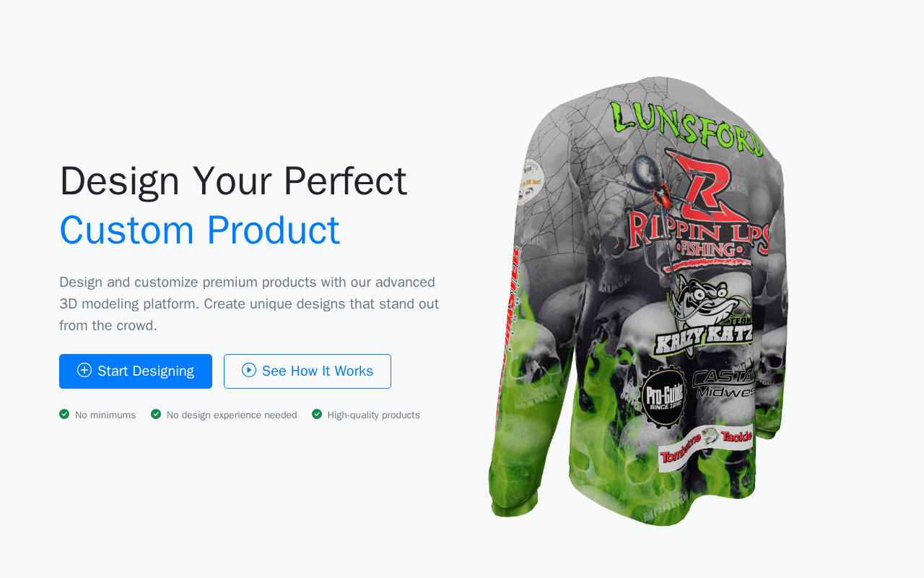Click the checkmark next to No design experience needed
Viewport: 924px width, 578px height.
(156, 414)
